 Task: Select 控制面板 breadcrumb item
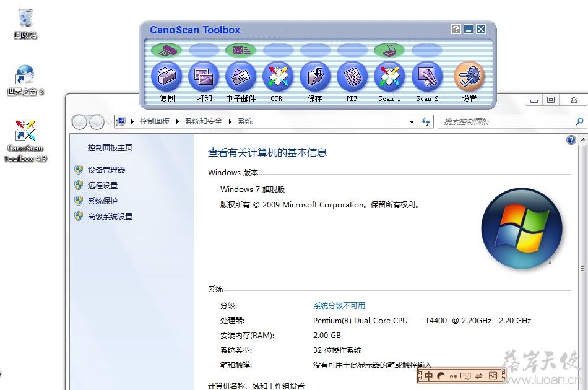point(155,121)
